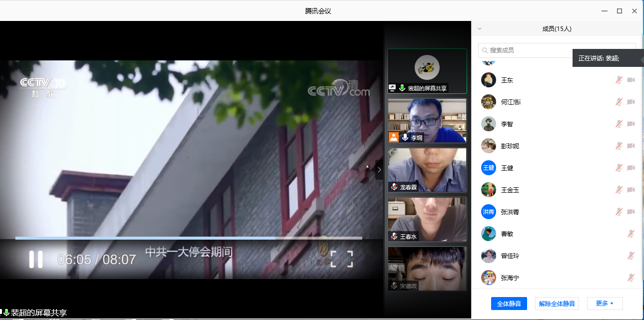Screen dimensions: 644x320
Task: Toggle 曹敏's muted microphone in the list
Action: pyautogui.click(x=631, y=234)
